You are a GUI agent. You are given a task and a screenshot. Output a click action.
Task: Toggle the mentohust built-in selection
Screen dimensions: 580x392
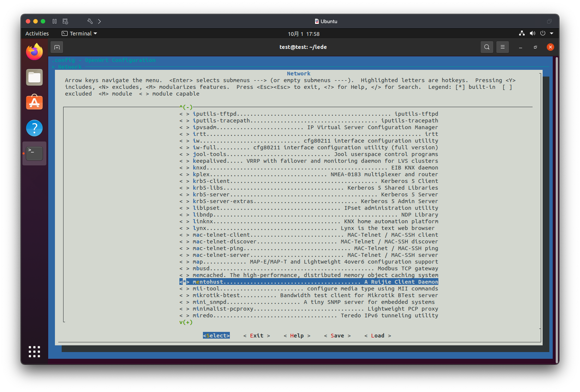pyautogui.click(x=184, y=282)
